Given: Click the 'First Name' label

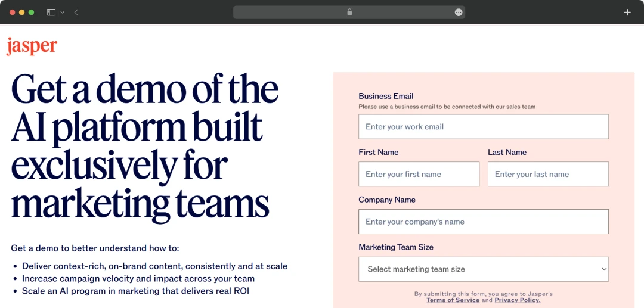Looking at the screenshot, I should 379,152.
